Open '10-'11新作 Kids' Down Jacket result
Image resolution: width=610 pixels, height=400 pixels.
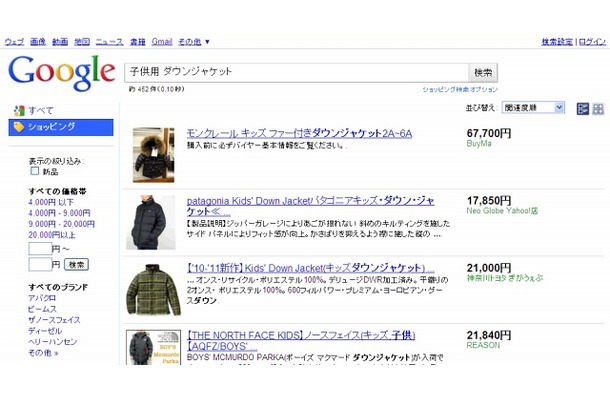[310, 268]
